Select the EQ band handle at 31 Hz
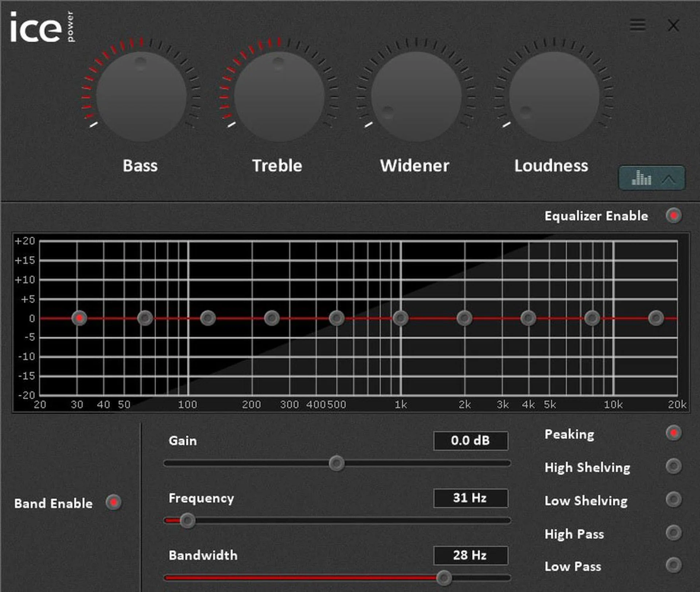This screenshot has height=592, width=700. click(x=80, y=318)
